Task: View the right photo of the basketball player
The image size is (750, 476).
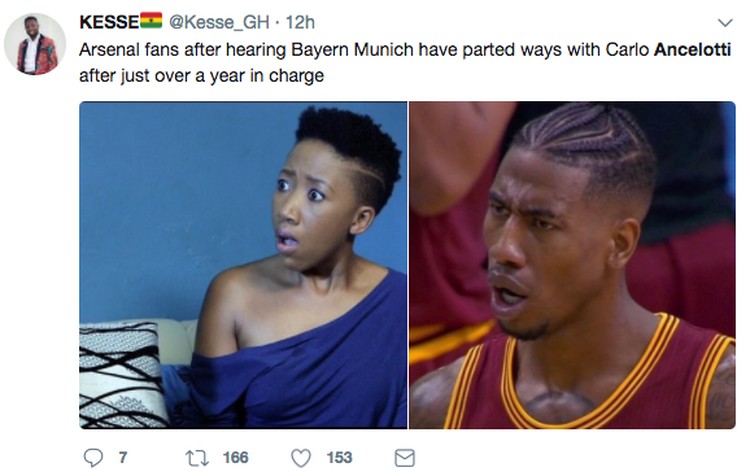Action: pos(572,265)
